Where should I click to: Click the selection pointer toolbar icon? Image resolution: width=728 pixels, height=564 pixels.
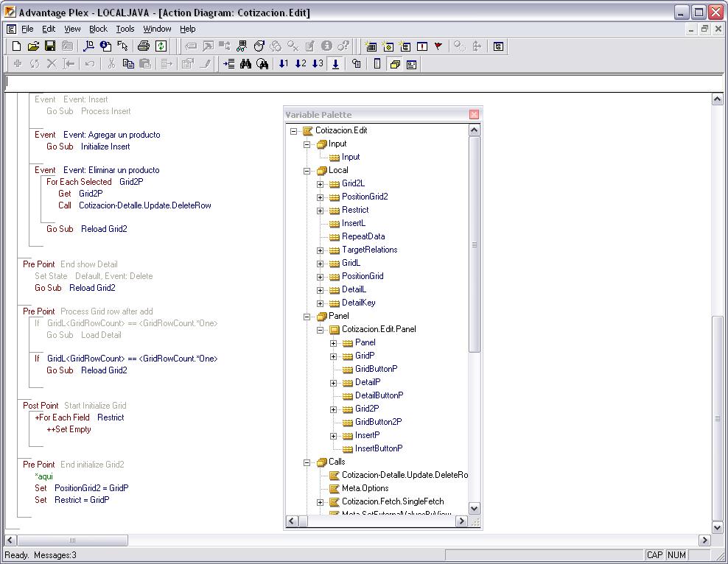coord(122,46)
